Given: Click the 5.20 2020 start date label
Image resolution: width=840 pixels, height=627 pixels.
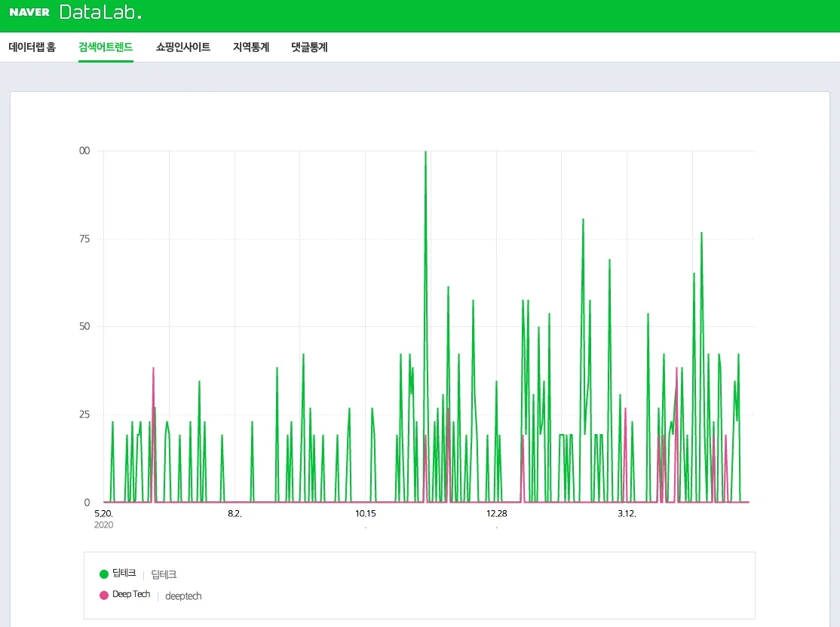Looking at the screenshot, I should tap(103, 518).
